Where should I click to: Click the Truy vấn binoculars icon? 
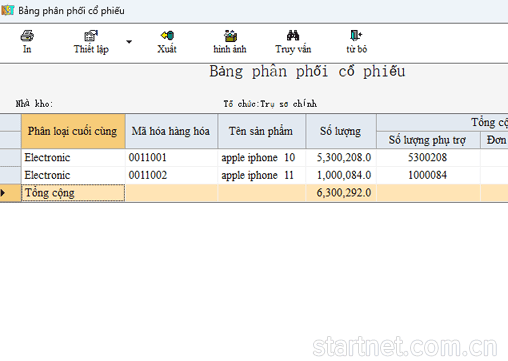click(293, 35)
